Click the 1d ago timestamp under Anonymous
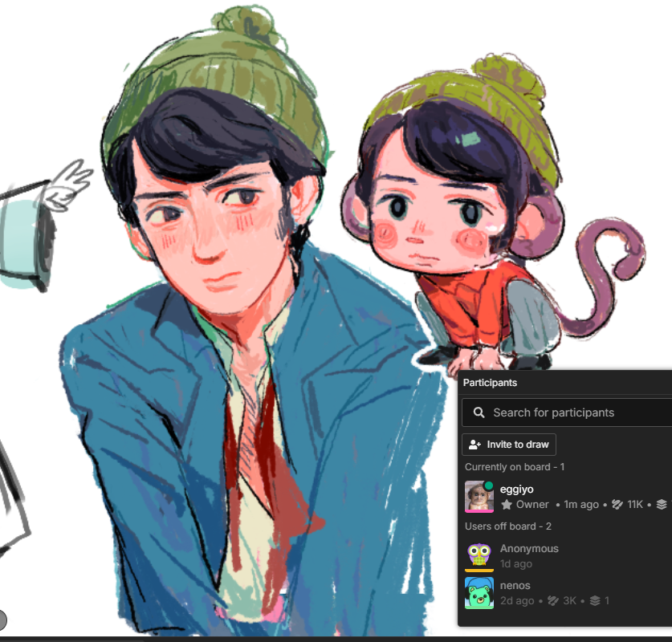The height and width of the screenshot is (642, 672). point(516,564)
